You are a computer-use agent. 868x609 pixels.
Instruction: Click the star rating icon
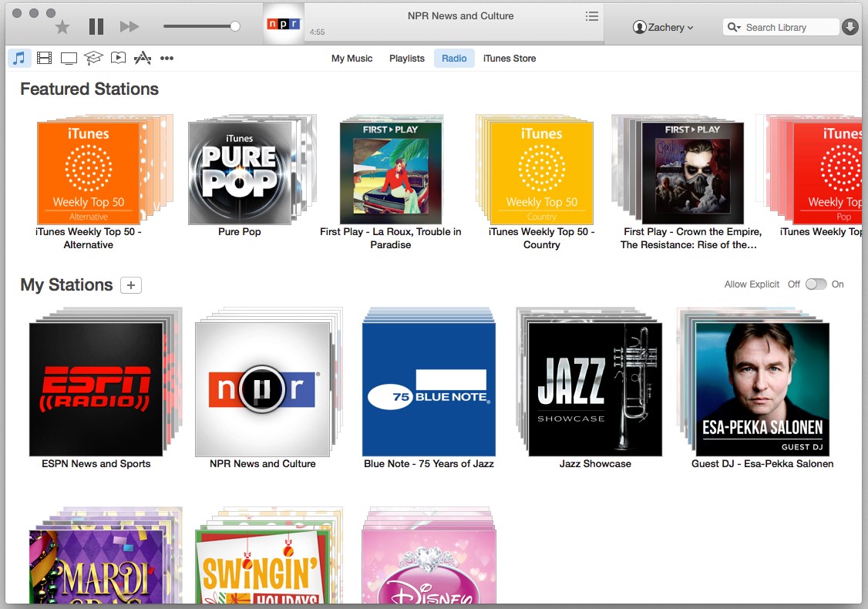[62, 26]
